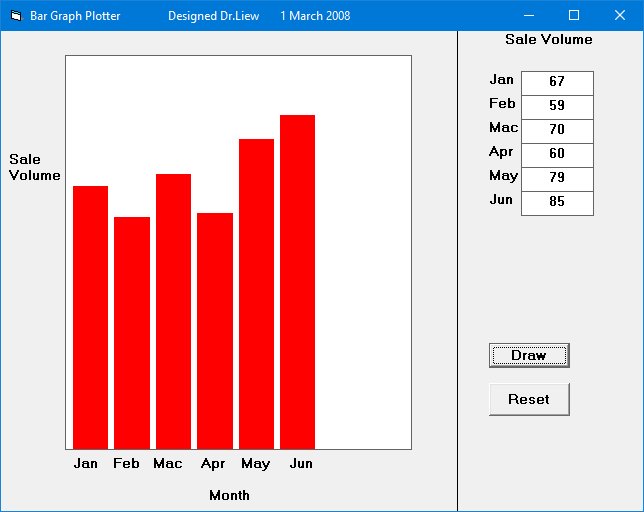644x512 pixels.
Task: Minimize the Bar Graph Plotter window
Action: (x=529, y=16)
